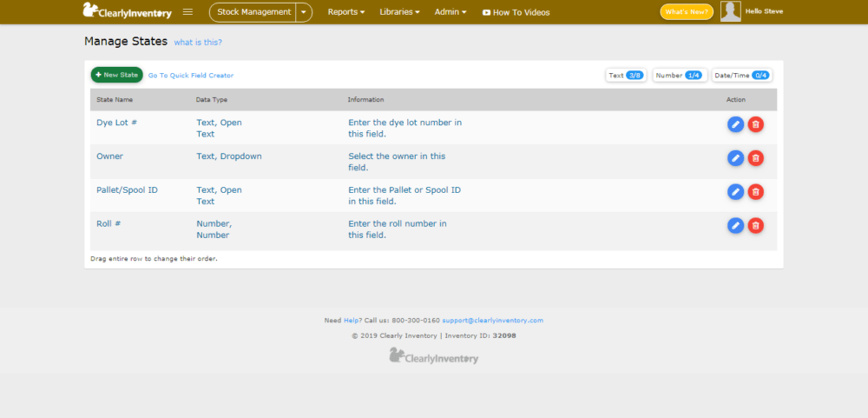Screen dimensions: 868x418
Task: Open the Libraries menu
Action: [x=399, y=11]
